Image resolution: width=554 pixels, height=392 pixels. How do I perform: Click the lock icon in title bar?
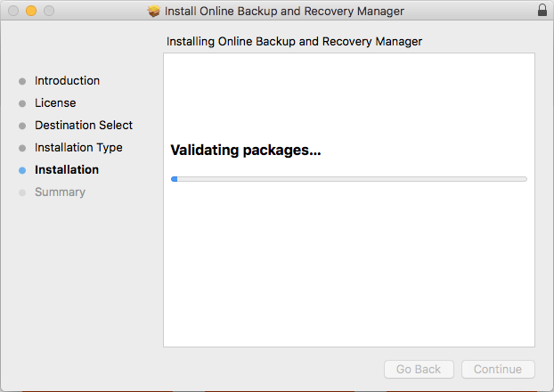tap(542, 10)
